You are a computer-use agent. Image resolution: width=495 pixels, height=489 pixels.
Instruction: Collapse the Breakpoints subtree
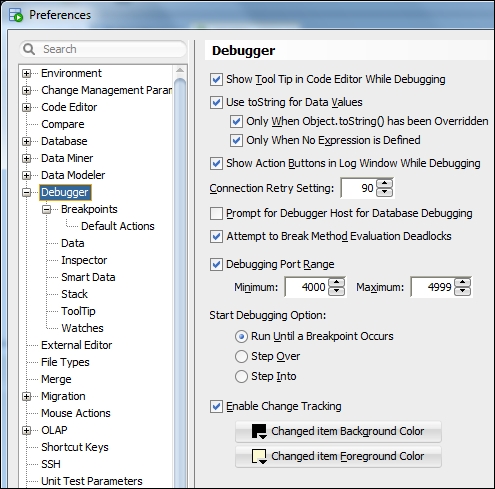coord(46,209)
